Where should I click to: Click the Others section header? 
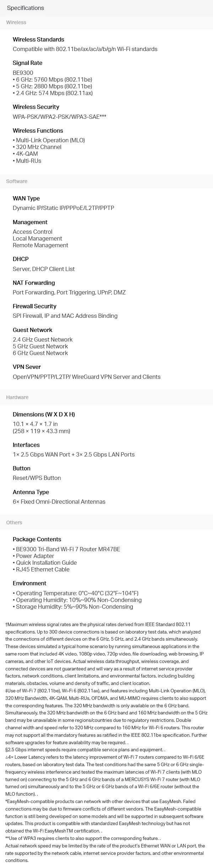(x=14, y=523)
